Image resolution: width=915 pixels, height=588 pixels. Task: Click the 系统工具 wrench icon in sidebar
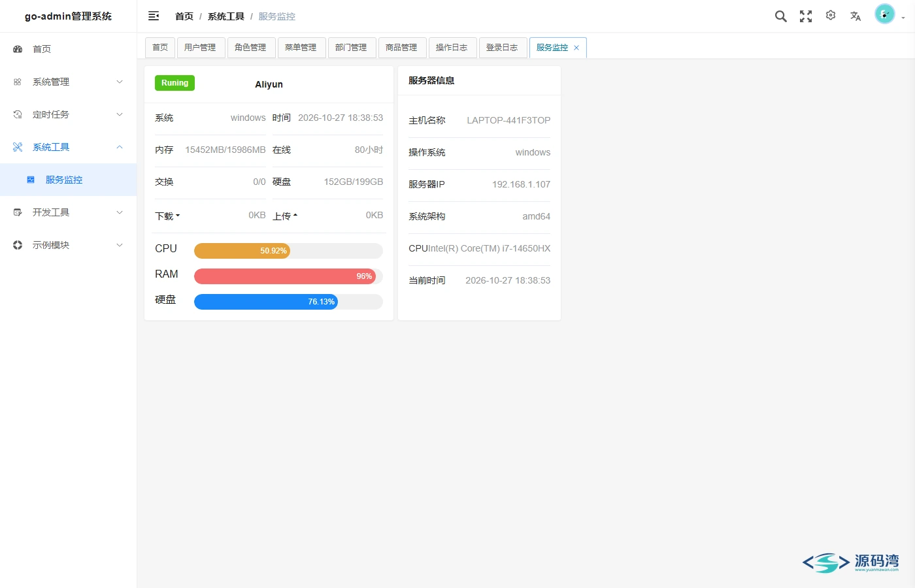pyautogui.click(x=18, y=147)
